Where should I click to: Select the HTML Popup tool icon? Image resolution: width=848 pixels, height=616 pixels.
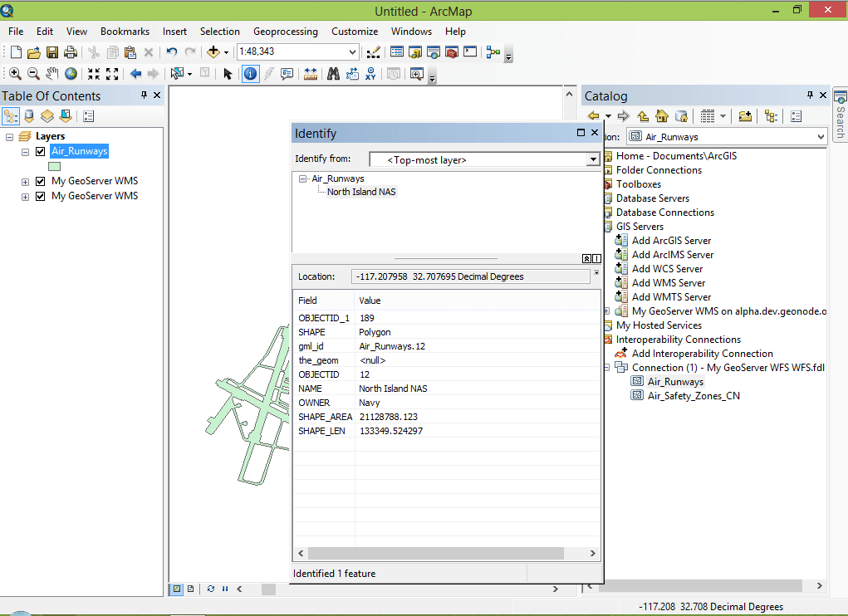click(x=287, y=74)
